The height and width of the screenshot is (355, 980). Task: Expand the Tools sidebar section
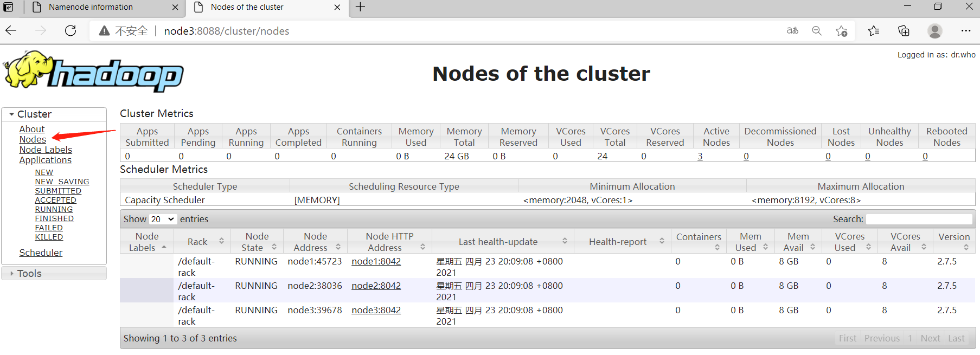[54, 274]
